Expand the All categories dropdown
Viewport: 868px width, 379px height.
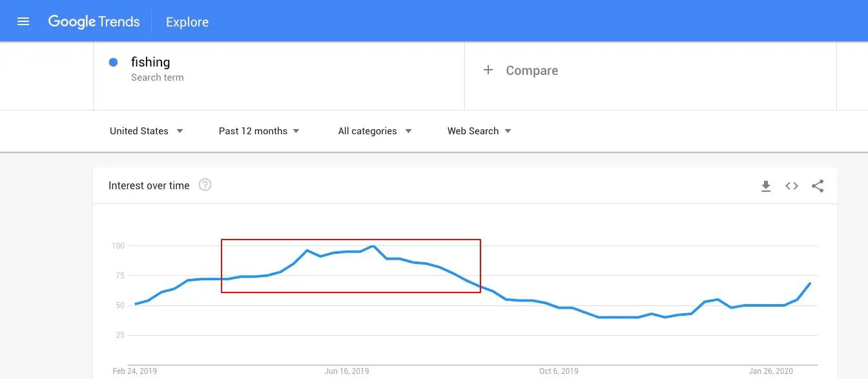click(375, 131)
